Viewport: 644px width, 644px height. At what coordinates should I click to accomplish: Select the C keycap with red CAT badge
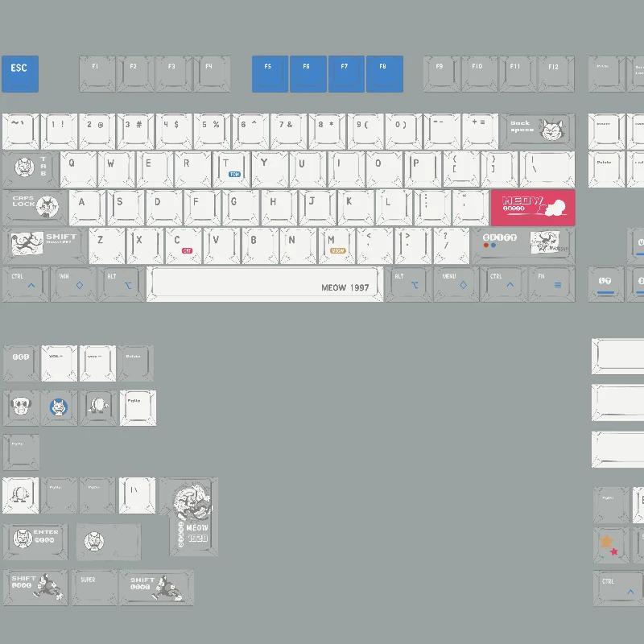[184, 246]
